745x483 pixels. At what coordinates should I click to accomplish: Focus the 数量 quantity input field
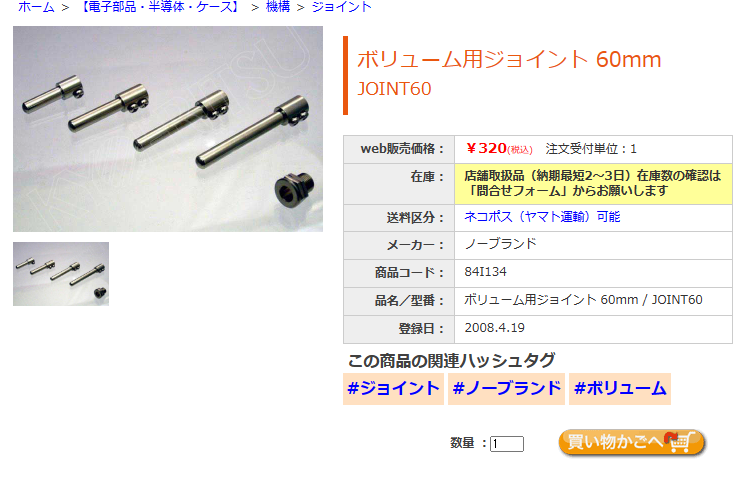pyautogui.click(x=506, y=444)
